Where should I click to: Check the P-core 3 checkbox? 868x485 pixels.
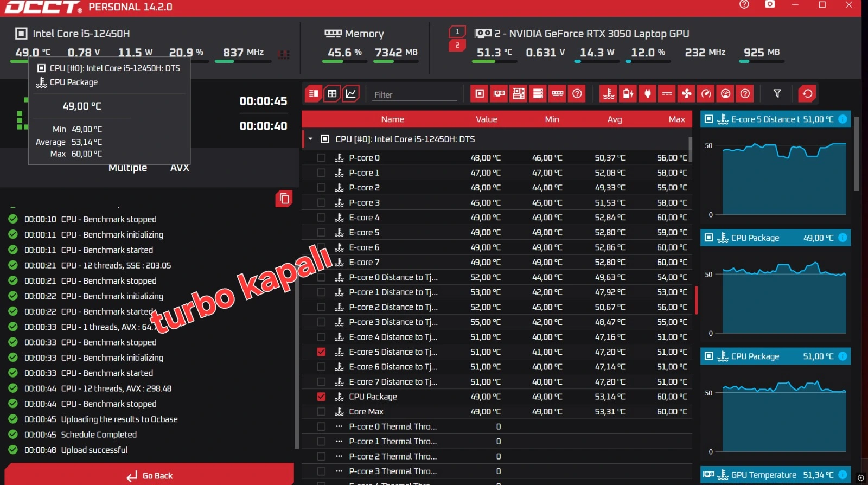tap(321, 202)
